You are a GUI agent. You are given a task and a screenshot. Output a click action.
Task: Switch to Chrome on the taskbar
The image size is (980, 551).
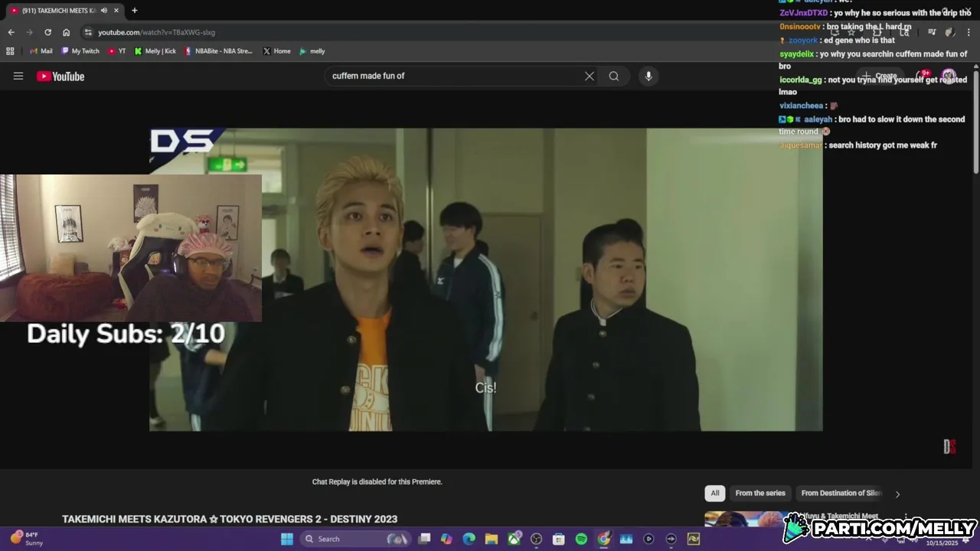click(604, 539)
